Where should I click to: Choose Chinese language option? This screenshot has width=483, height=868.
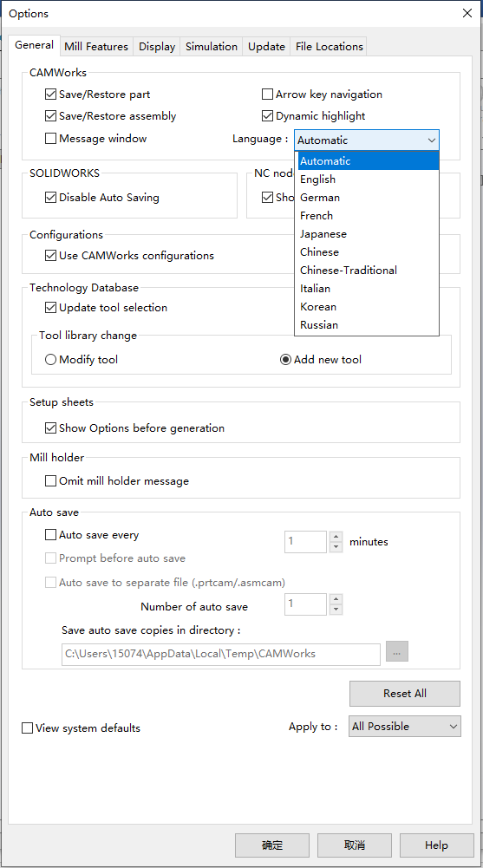click(367, 252)
